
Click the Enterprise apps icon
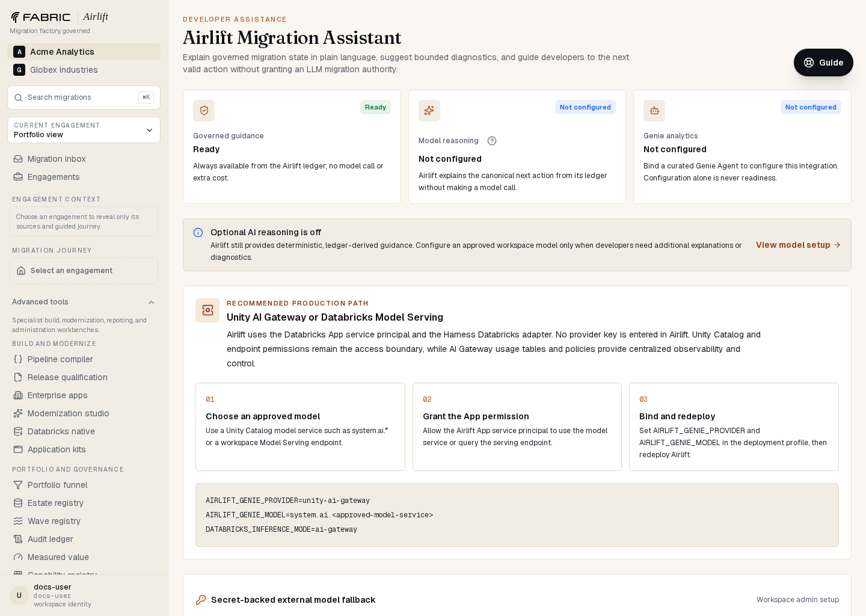18,395
